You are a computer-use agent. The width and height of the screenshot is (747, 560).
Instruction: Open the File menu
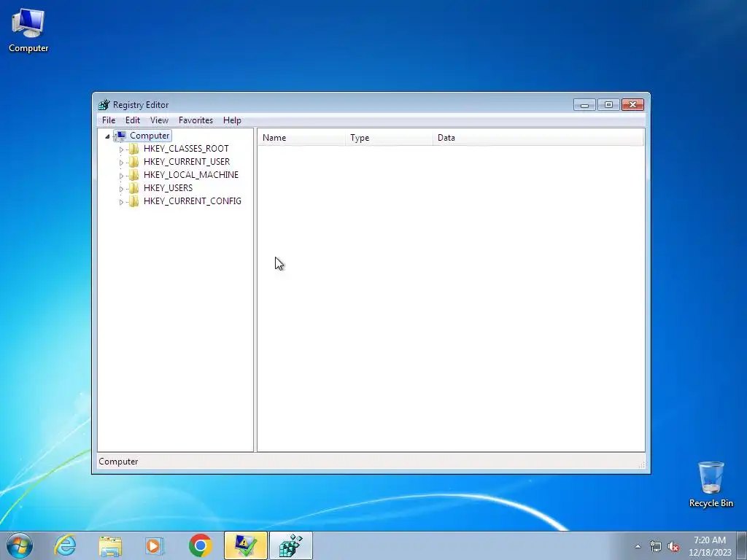pyautogui.click(x=109, y=120)
